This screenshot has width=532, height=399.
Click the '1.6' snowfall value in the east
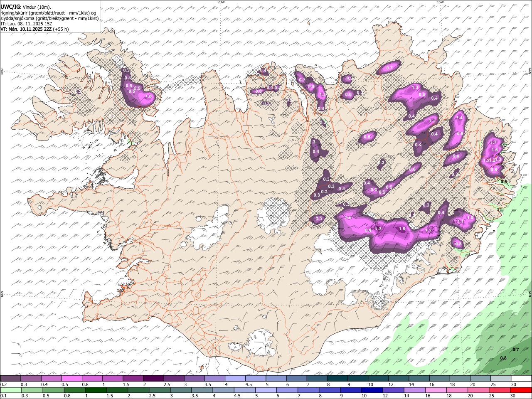click(x=495, y=150)
